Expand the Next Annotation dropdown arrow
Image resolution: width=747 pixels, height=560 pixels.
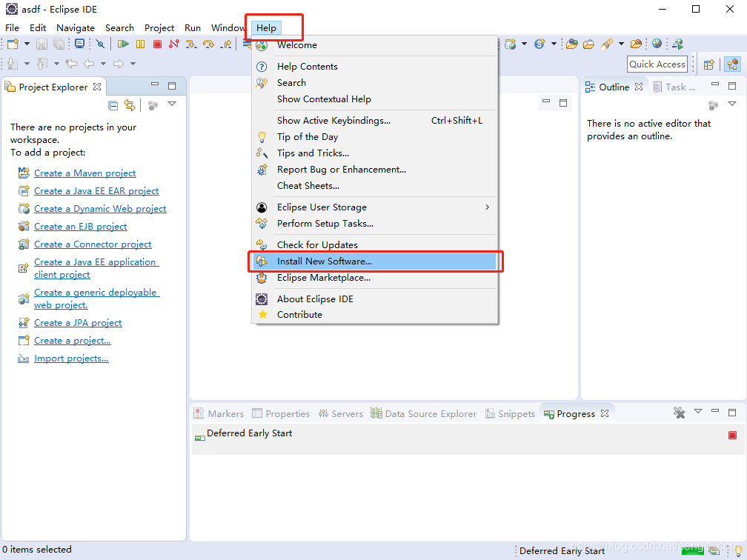coord(27,64)
